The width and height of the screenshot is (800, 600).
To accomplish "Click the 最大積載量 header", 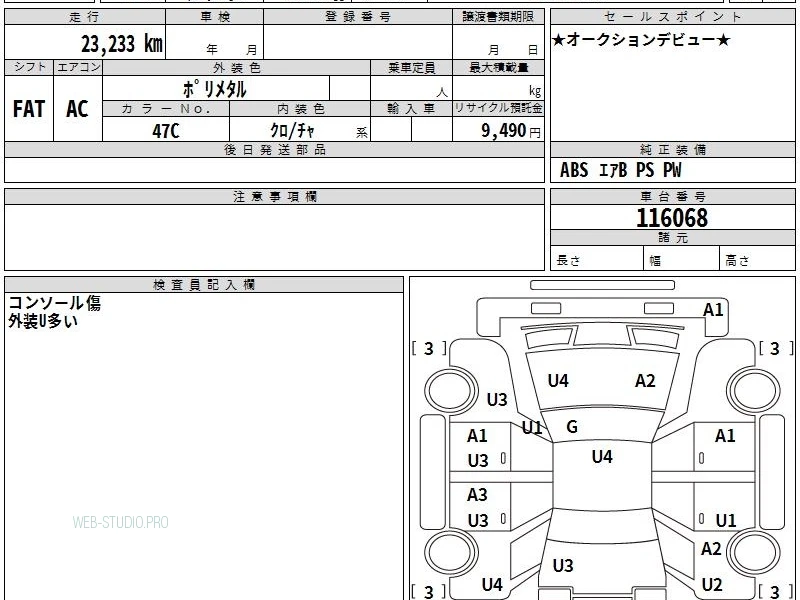I will point(498,68).
